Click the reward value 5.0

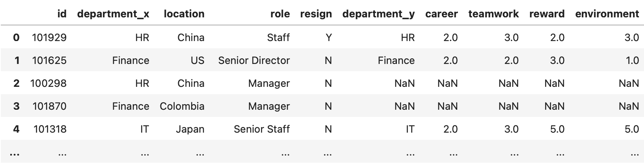pyautogui.click(x=557, y=129)
